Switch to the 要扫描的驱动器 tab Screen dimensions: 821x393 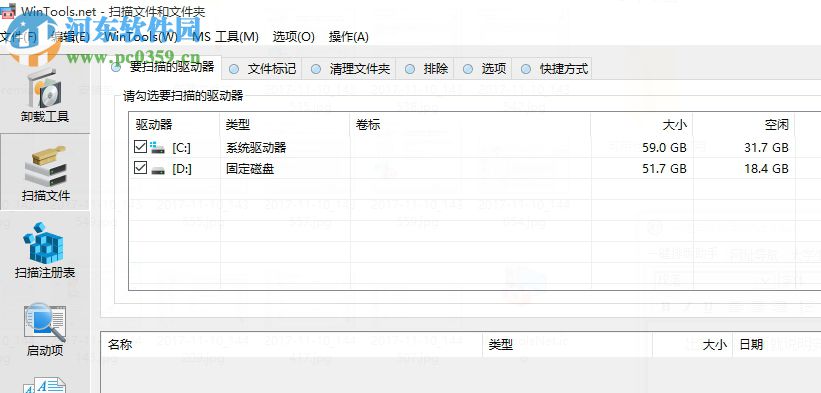(x=162, y=67)
